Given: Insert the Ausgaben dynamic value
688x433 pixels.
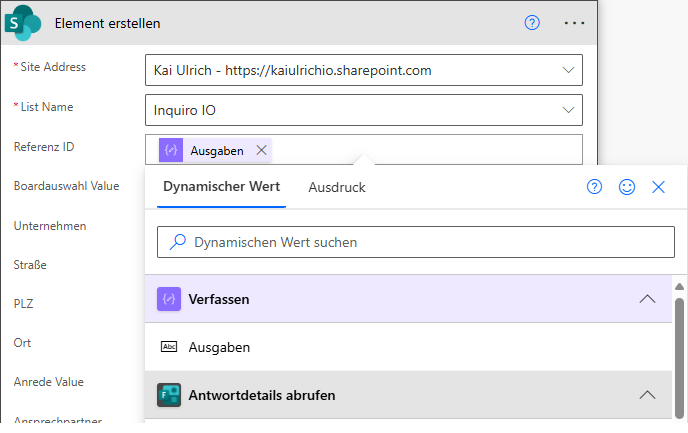Looking at the screenshot, I should (219, 347).
